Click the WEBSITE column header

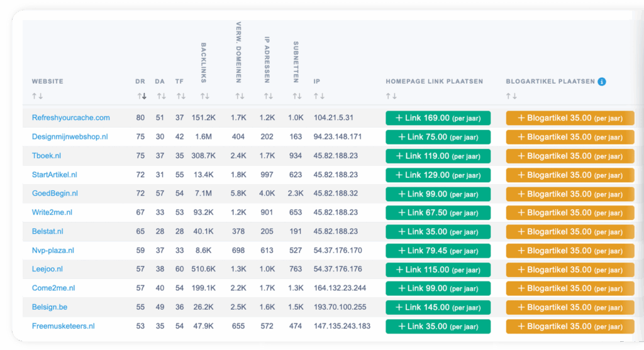tap(48, 81)
